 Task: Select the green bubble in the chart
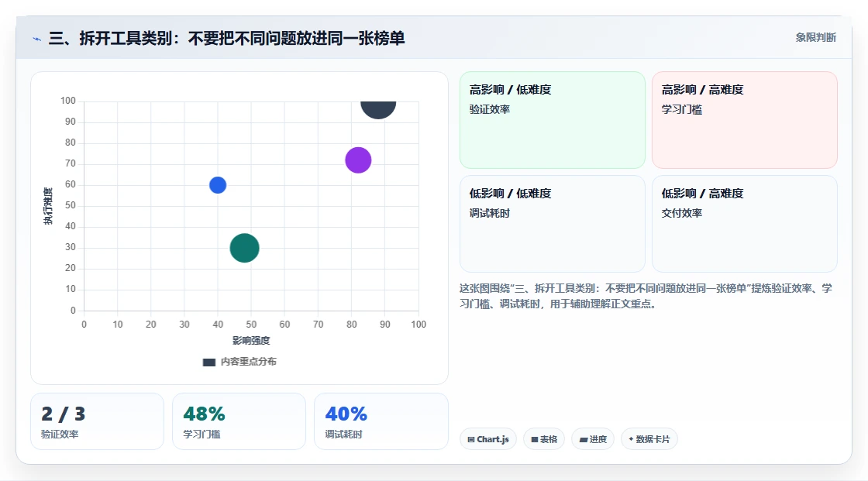pos(245,248)
